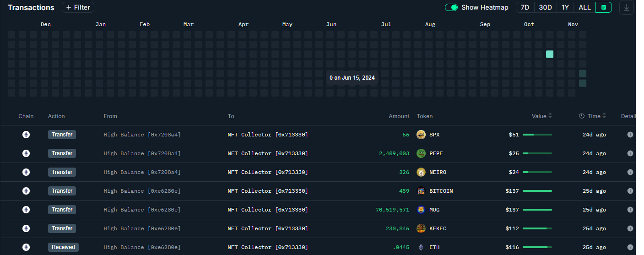The image size is (644, 255).
Task: Sort transactions by Value column
Action: [542, 116]
